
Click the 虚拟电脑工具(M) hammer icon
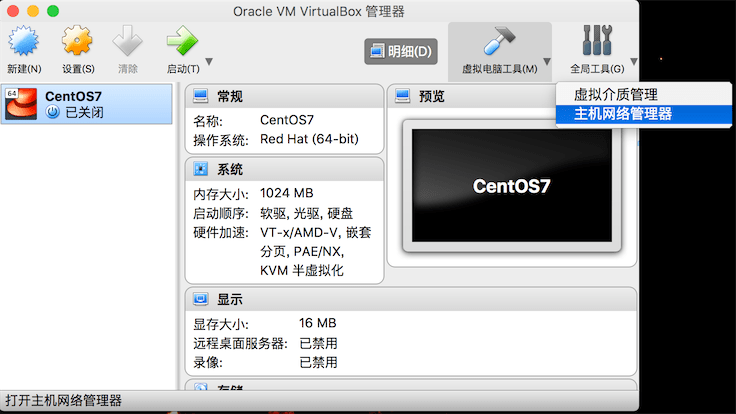[499, 40]
